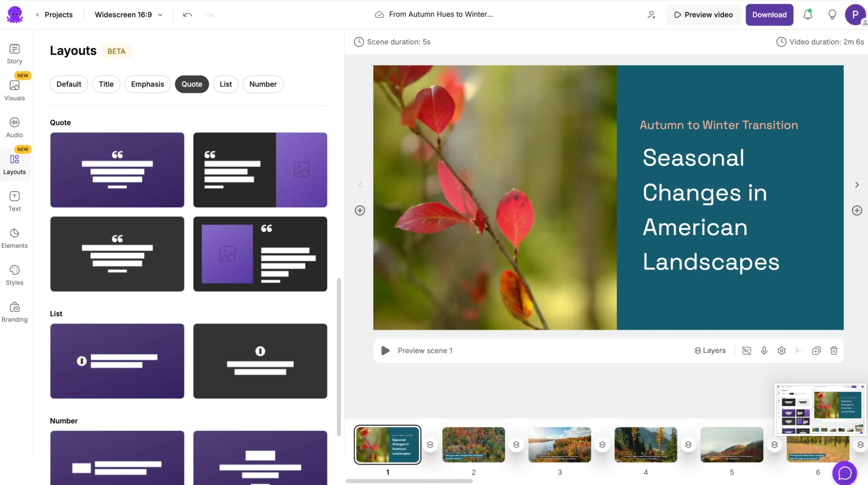The width and height of the screenshot is (868, 485).
Task: Duplicate the scene with copy icon
Action: 816,350
